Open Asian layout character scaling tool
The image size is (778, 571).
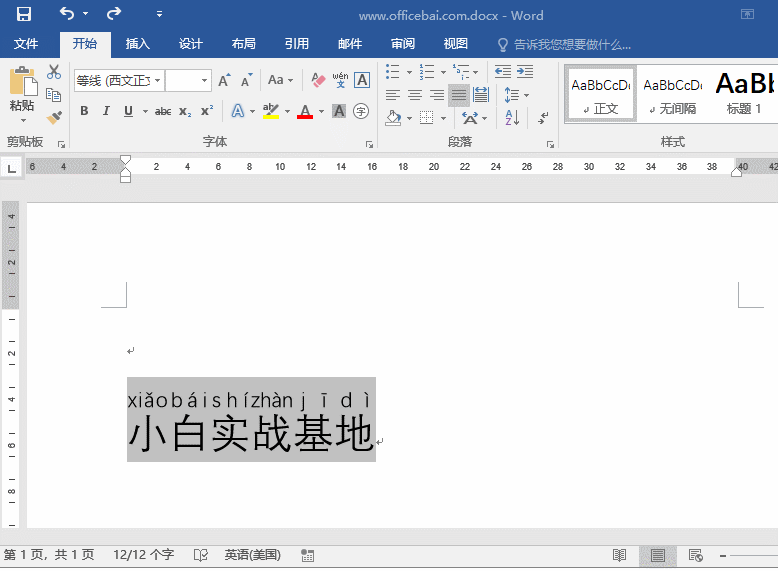(474, 118)
